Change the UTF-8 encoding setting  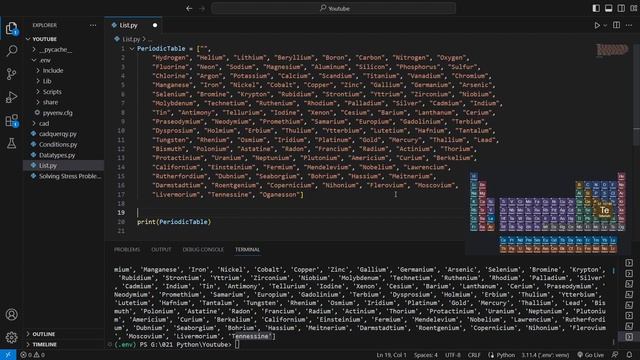pyautogui.click(x=453, y=355)
